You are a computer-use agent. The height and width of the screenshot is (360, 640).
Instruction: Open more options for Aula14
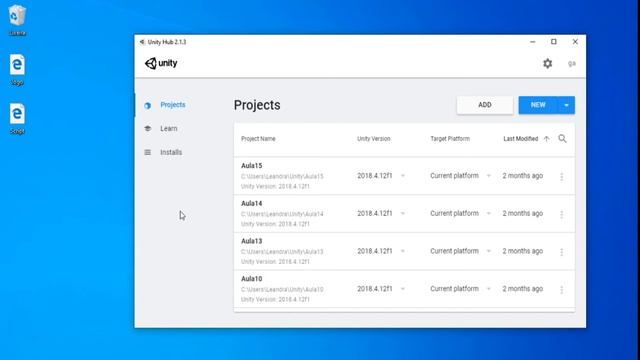tap(562, 214)
